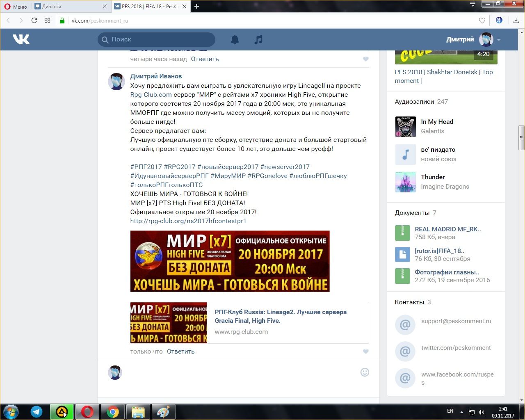Expand the Дмитрий profile dropdown arrow
Image resolution: width=525 pixels, height=420 pixels.
[x=499, y=40]
